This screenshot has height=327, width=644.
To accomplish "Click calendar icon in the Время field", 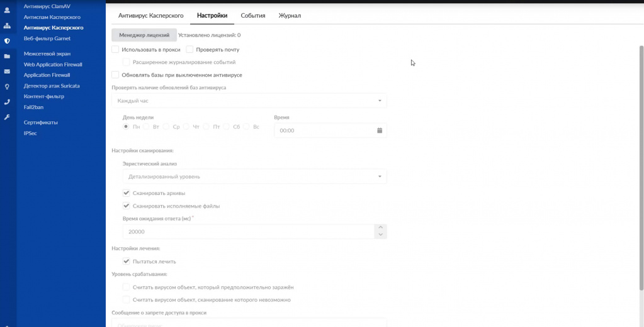I will (x=380, y=130).
